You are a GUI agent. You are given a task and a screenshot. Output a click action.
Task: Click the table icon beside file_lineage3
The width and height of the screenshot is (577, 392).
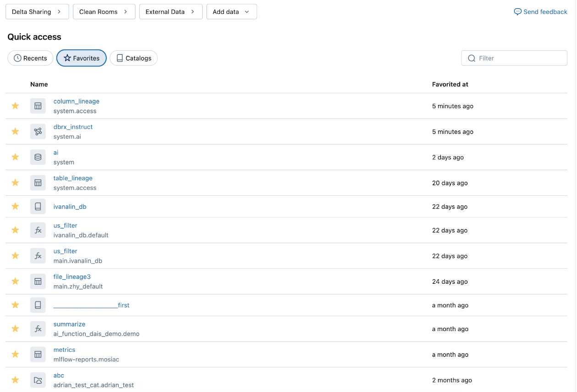38,281
